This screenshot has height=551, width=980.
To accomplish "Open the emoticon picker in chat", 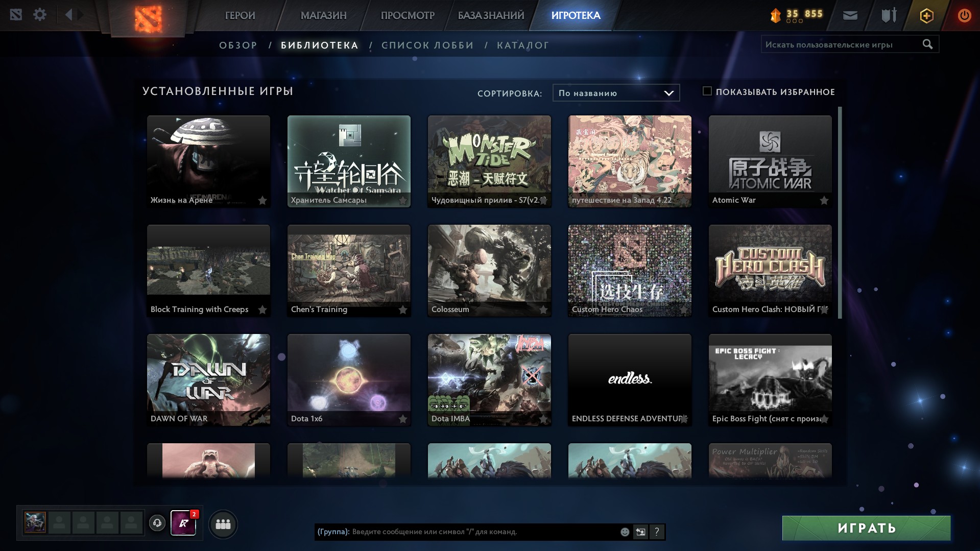I will pyautogui.click(x=625, y=532).
